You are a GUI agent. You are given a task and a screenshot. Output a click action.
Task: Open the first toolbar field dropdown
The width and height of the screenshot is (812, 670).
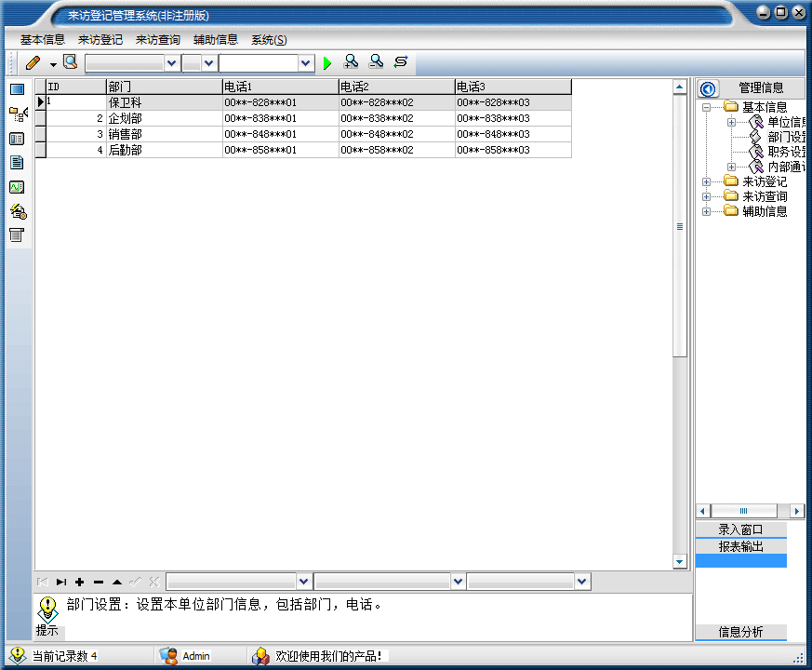tap(171, 63)
